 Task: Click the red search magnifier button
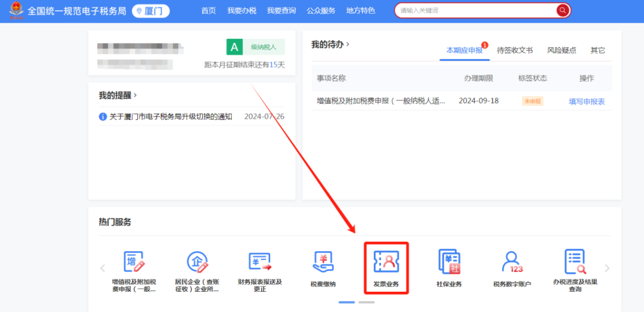coord(563,11)
